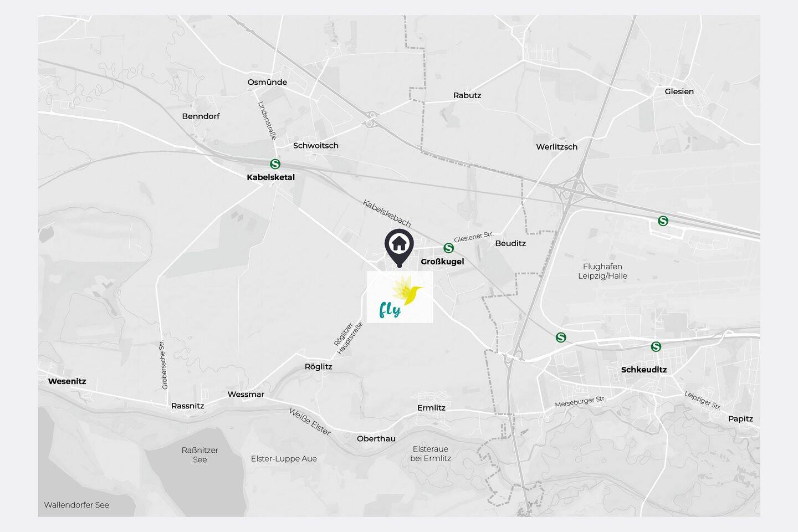Viewport: 798px width, 532px height.
Task: Click the Merseburger Str. road label
Action: pyautogui.click(x=580, y=402)
